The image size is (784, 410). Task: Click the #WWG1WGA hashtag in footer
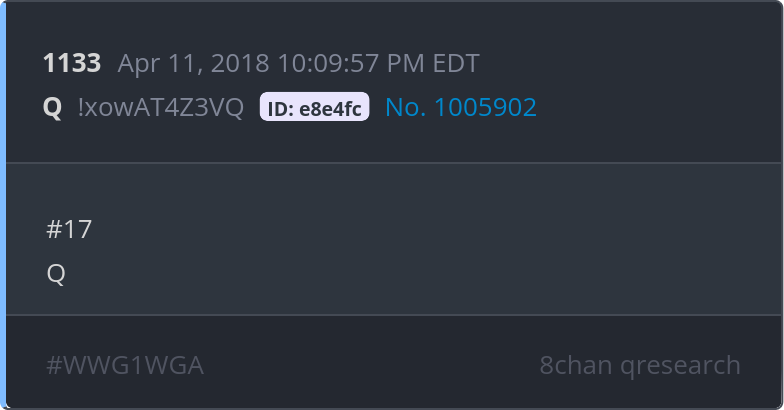click(x=125, y=365)
